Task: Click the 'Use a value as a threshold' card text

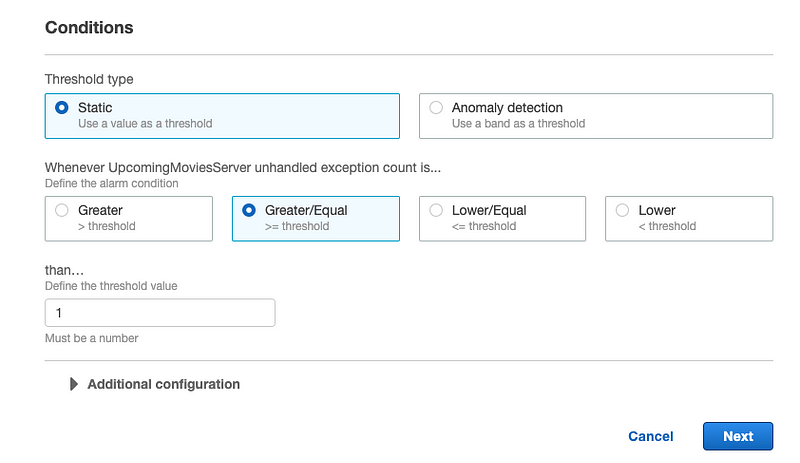Action: click(145, 124)
